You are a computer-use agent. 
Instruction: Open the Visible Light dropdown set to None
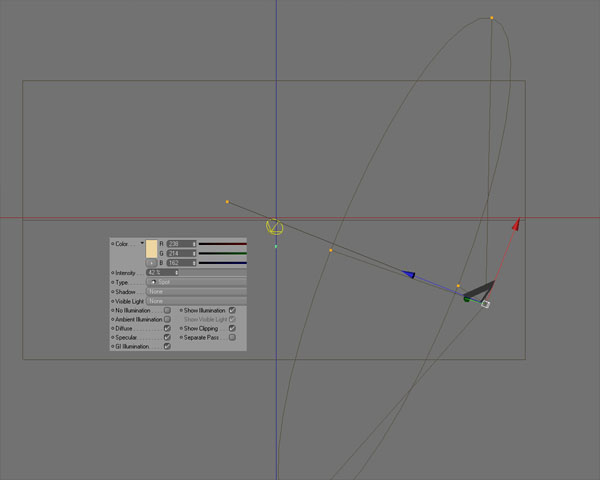pyautogui.click(x=196, y=301)
